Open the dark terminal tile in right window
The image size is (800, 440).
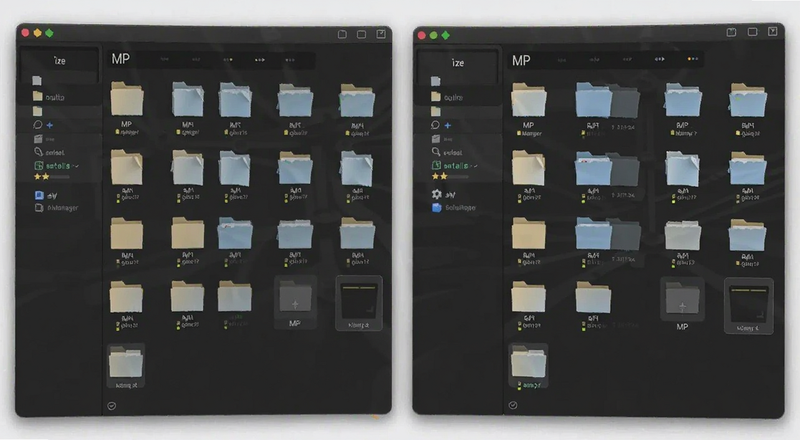(748, 306)
